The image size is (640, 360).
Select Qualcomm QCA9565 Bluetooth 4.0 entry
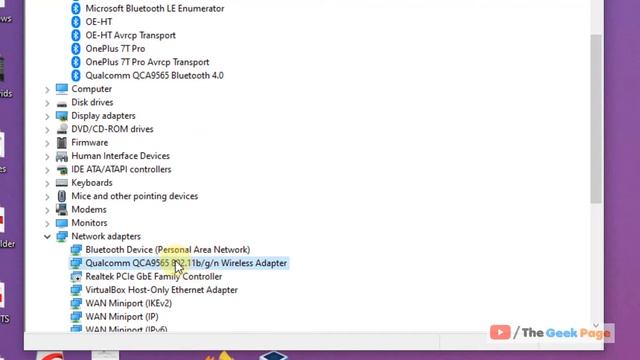(154, 76)
